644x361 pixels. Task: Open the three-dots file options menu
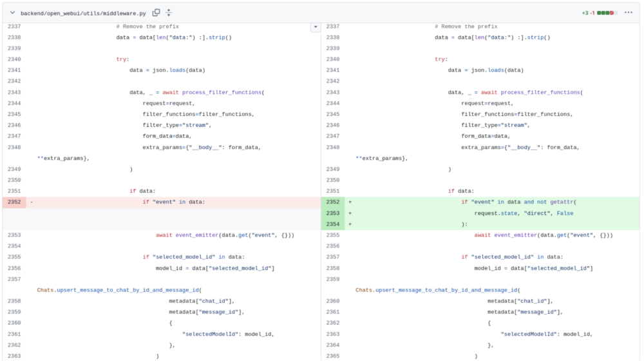(628, 13)
